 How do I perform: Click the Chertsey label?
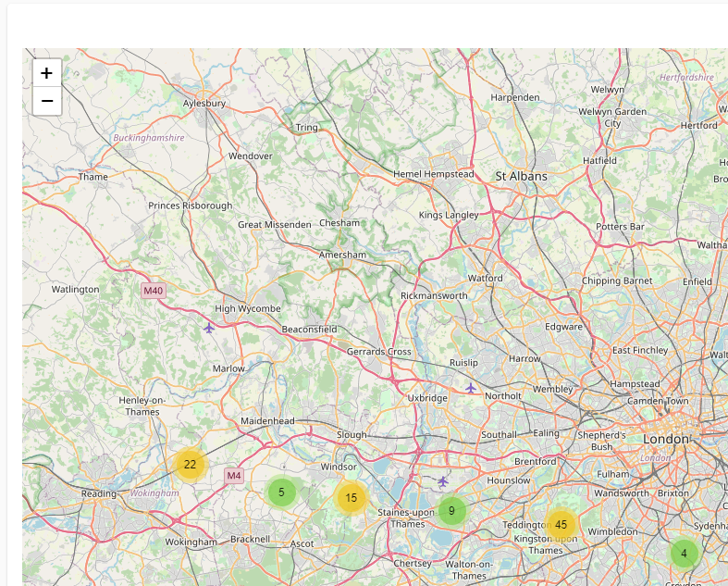pyautogui.click(x=413, y=563)
